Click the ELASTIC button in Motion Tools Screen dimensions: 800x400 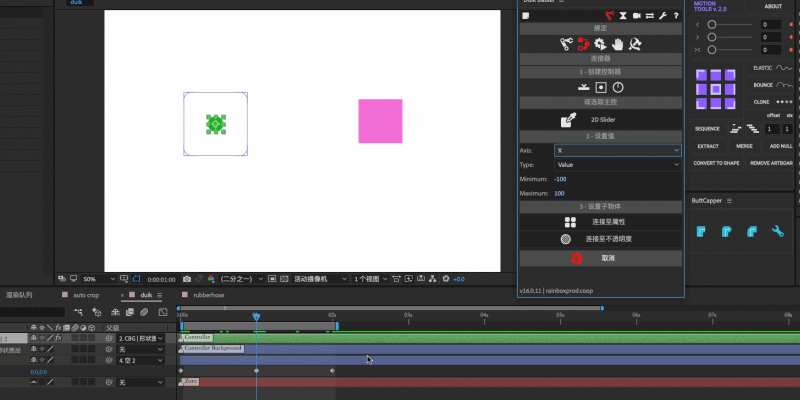(771, 68)
